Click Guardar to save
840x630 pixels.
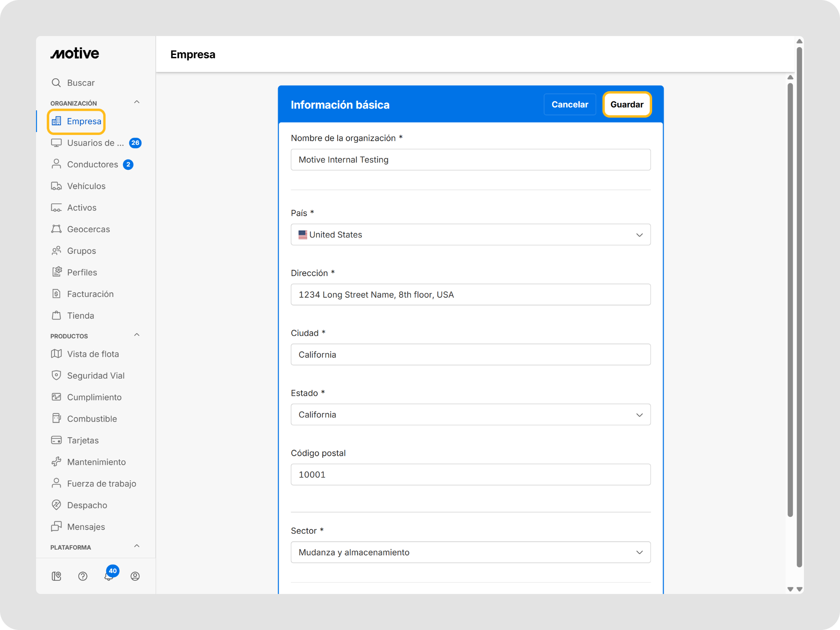(x=627, y=105)
